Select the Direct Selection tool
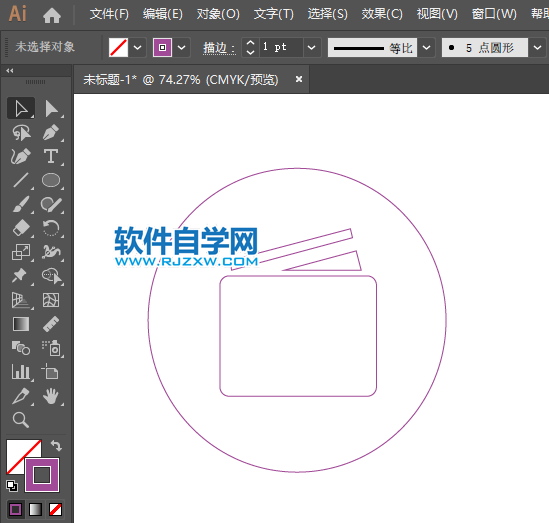549x523 pixels. coord(51,109)
